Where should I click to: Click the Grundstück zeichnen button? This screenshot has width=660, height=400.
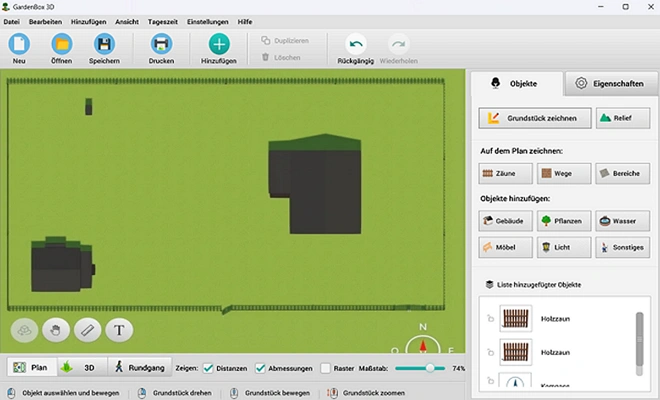coord(532,118)
